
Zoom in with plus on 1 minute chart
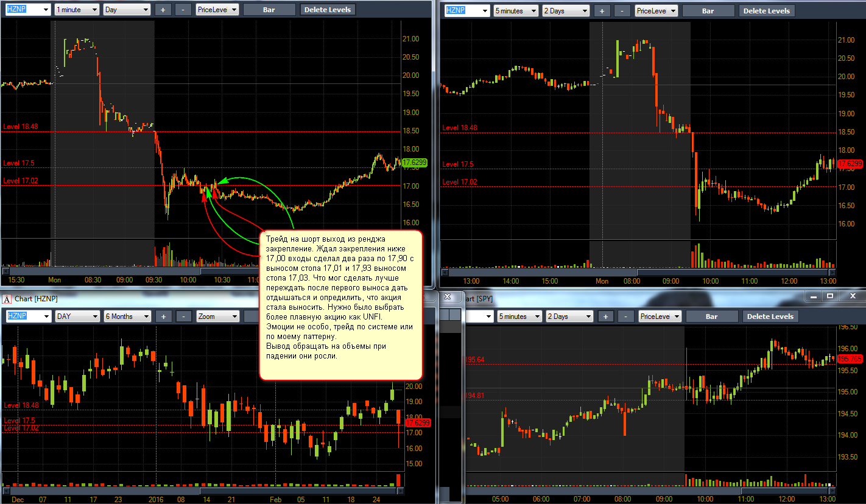pos(163,10)
